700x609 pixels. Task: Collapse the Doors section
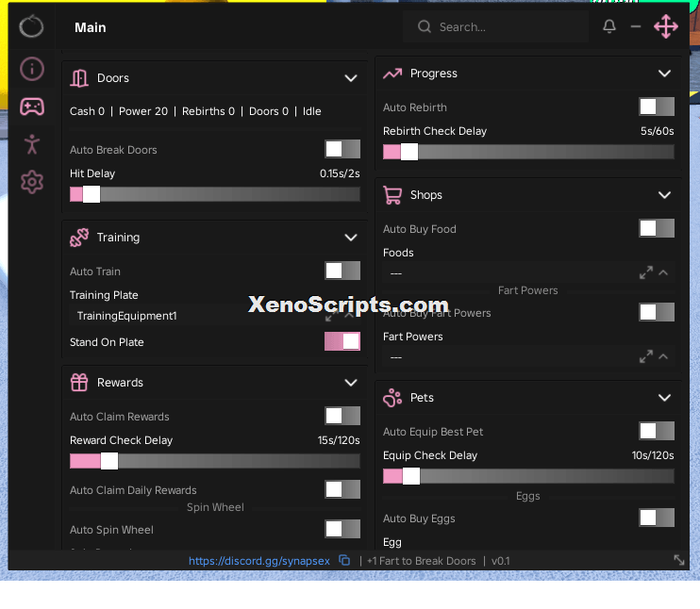pos(351,78)
